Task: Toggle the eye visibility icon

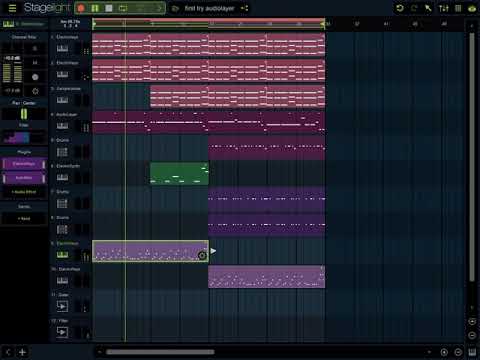Action: (x=472, y=9)
